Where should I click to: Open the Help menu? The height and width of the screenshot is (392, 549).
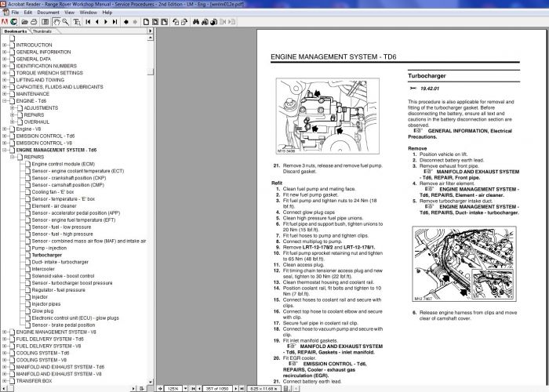(107, 13)
